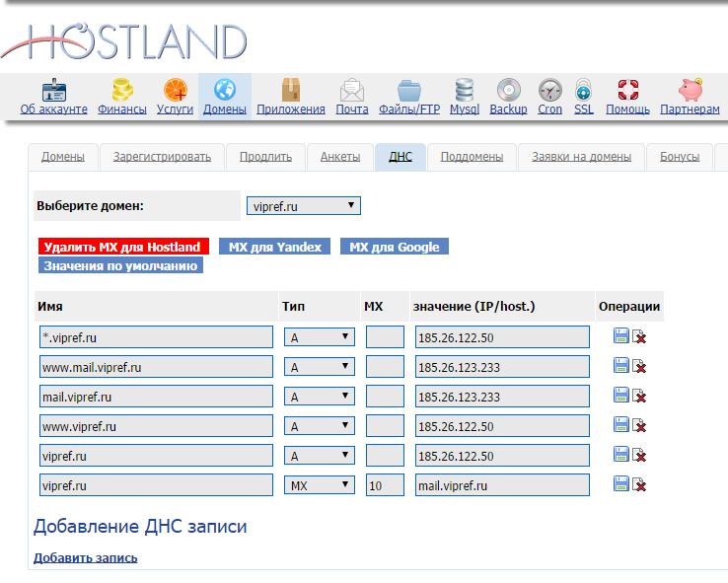The width and height of the screenshot is (728, 583).
Task: Open the MX type dropdown in the last row
Action: pos(319,485)
